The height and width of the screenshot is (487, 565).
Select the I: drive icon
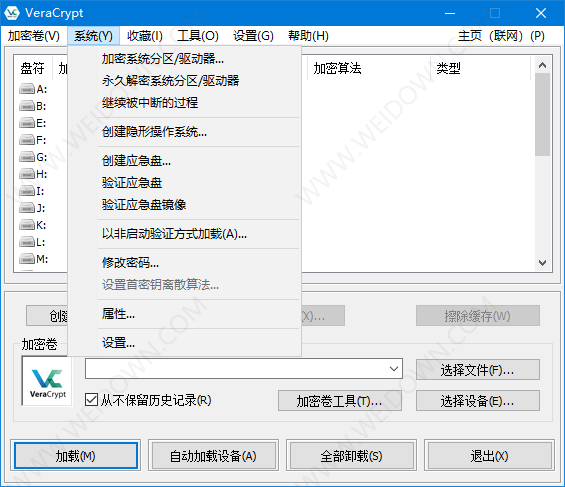tap(27, 191)
